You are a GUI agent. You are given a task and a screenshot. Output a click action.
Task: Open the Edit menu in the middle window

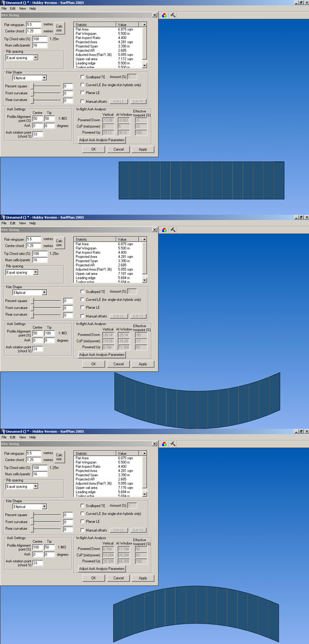pos(13,223)
